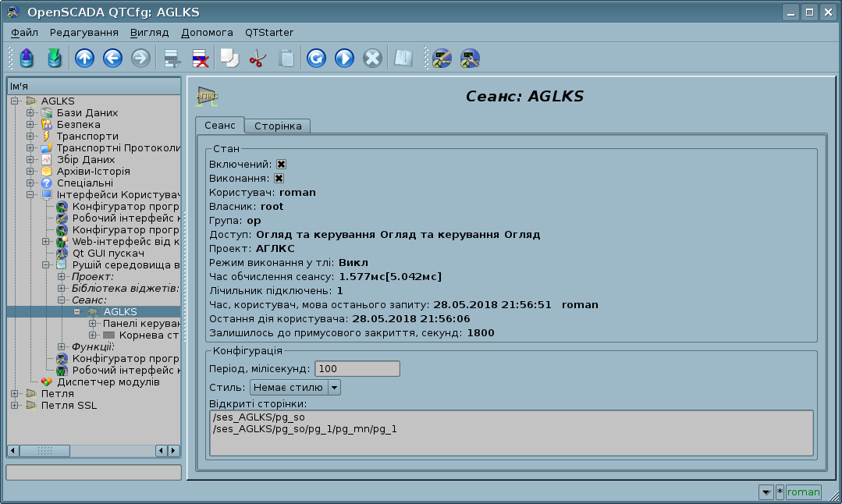The image size is (842, 504).
Task: Click the first station tools icon in toolbar
Action: (442, 58)
